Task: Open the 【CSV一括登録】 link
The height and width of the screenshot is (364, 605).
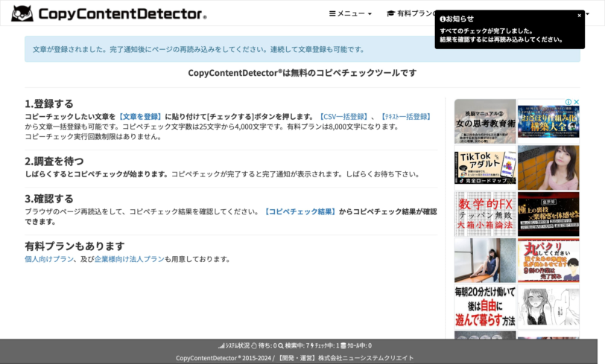Action: [343, 116]
